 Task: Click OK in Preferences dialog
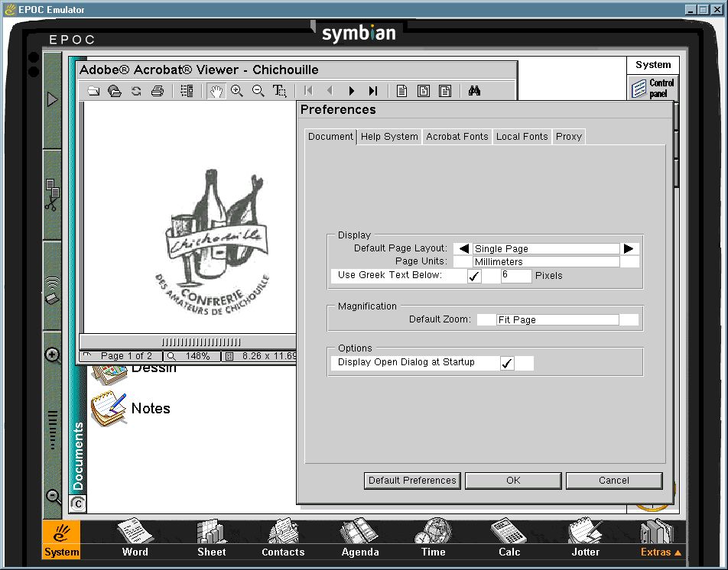click(x=514, y=481)
